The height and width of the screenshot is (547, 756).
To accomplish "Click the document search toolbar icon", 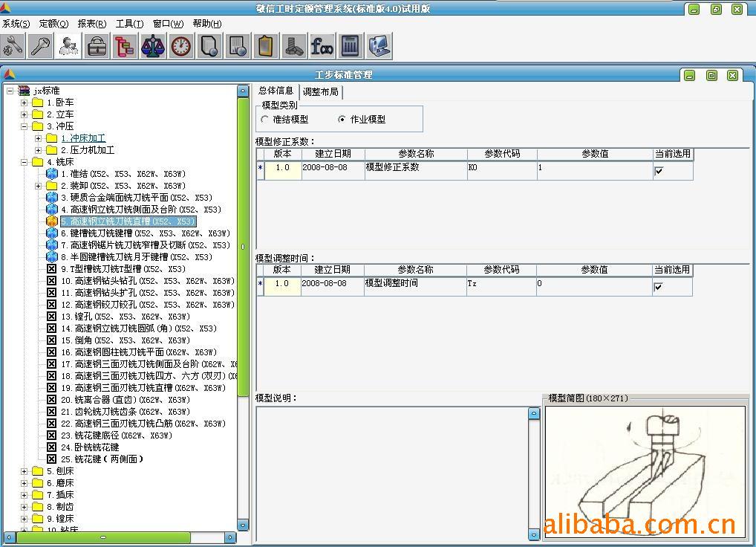I will click(x=209, y=46).
